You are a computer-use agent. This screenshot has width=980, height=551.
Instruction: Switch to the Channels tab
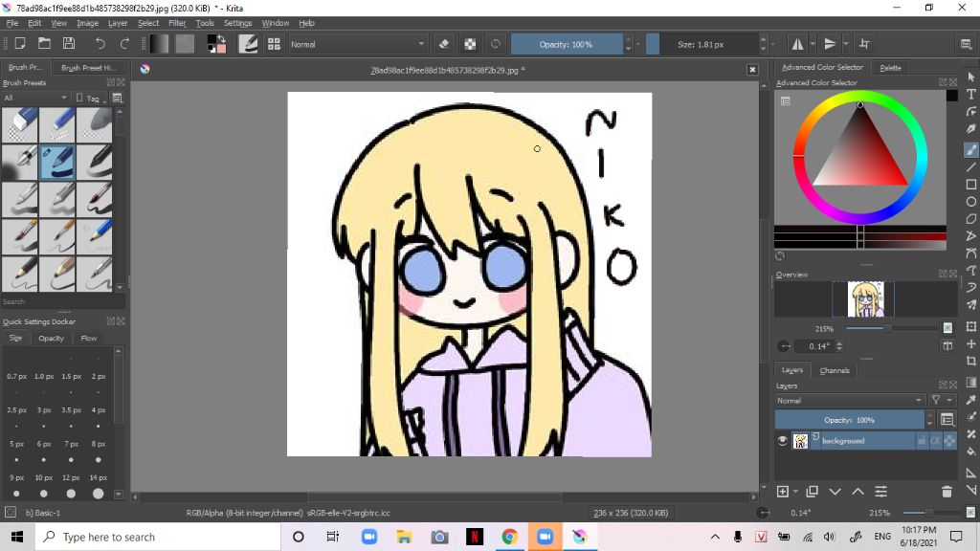pyautogui.click(x=835, y=370)
